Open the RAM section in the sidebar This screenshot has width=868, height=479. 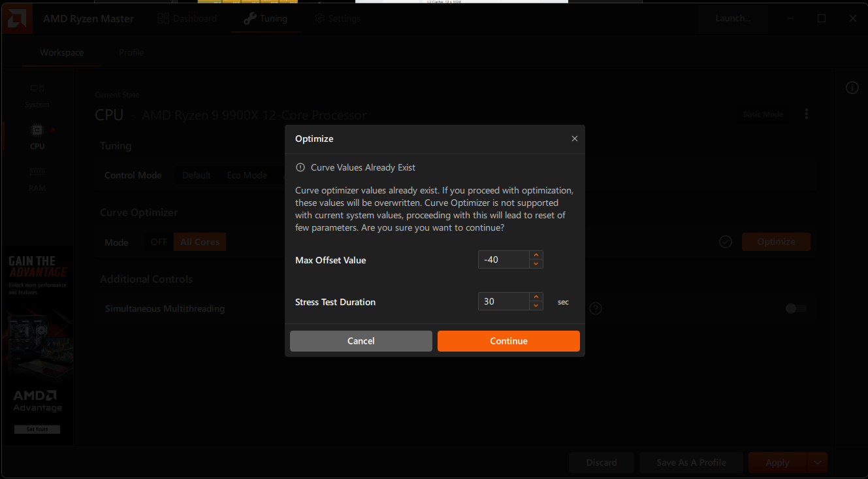click(37, 178)
